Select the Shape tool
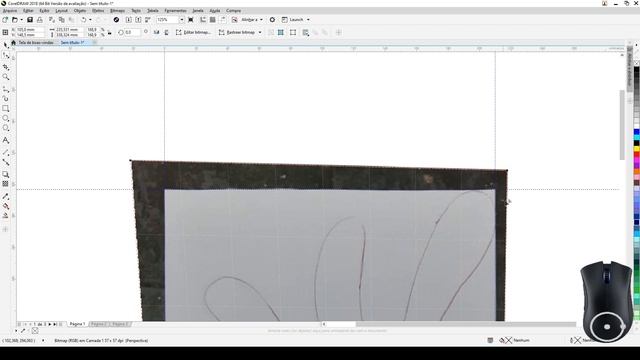This screenshot has width=640, height=360. tap(6, 56)
